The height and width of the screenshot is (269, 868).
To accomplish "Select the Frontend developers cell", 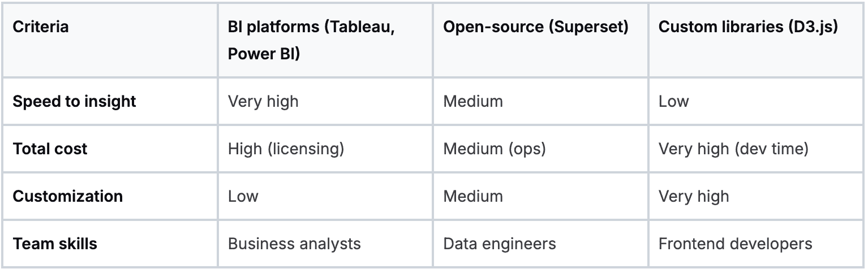I will pyautogui.click(x=735, y=244).
